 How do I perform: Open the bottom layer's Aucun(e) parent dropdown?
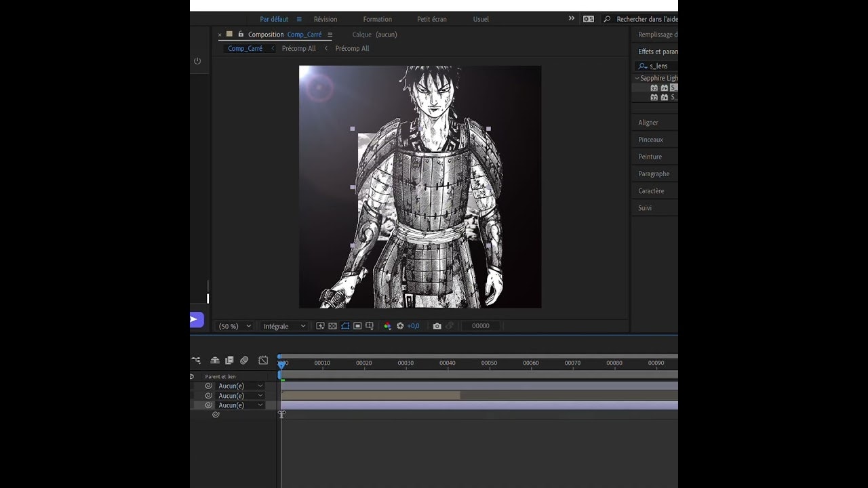pos(240,405)
